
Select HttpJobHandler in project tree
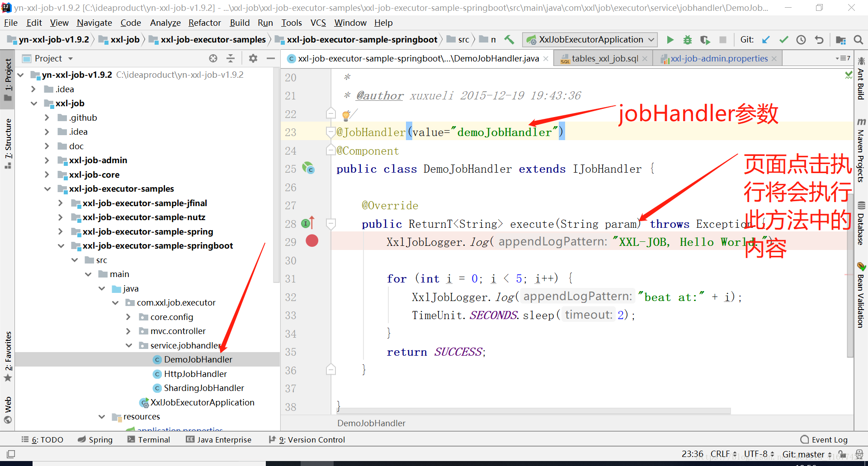pos(195,374)
